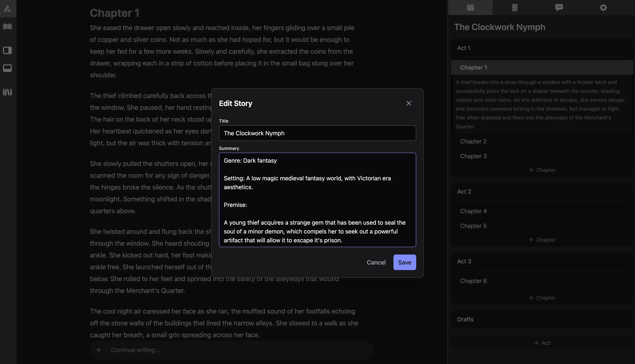The height and width of the screenshot is (364, 635).
Task: Open the comments chat panel icon
Action: 559,8
